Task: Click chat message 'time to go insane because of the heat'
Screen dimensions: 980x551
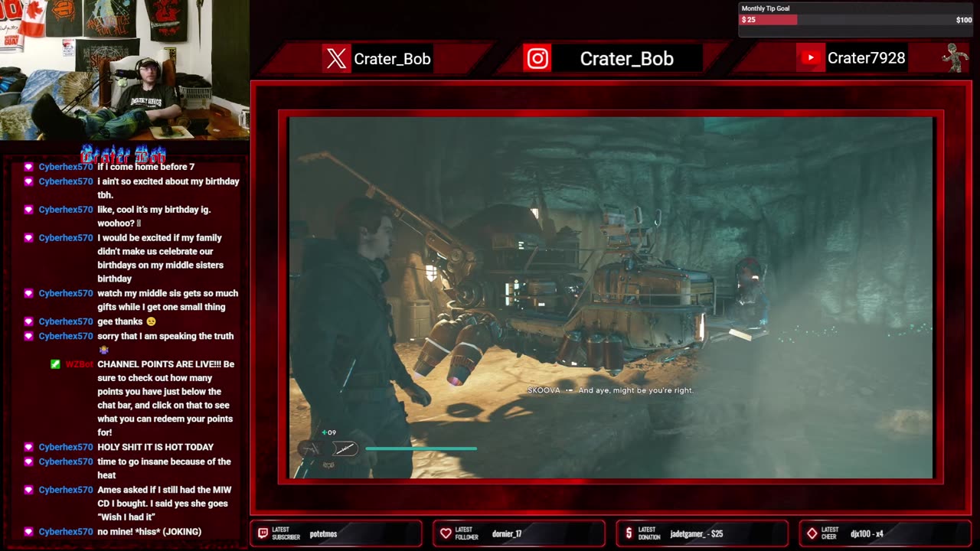Action: 164,468
